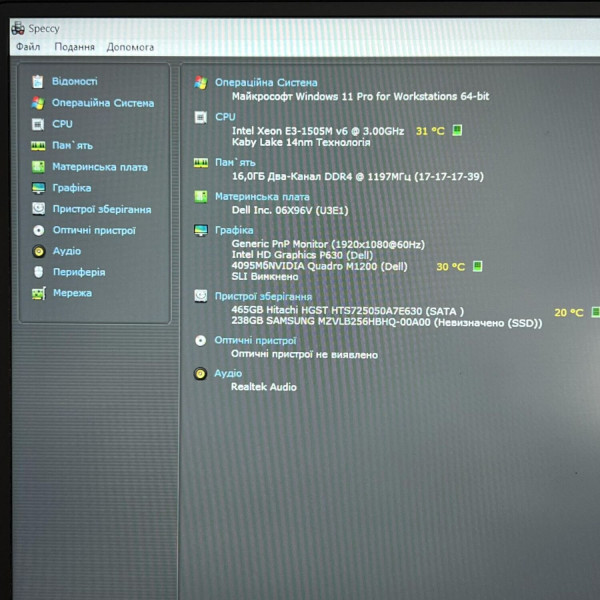Screen dimensions: 600x600
Task: Click the sidebar CPU chip icon
Action: (38, 124)
